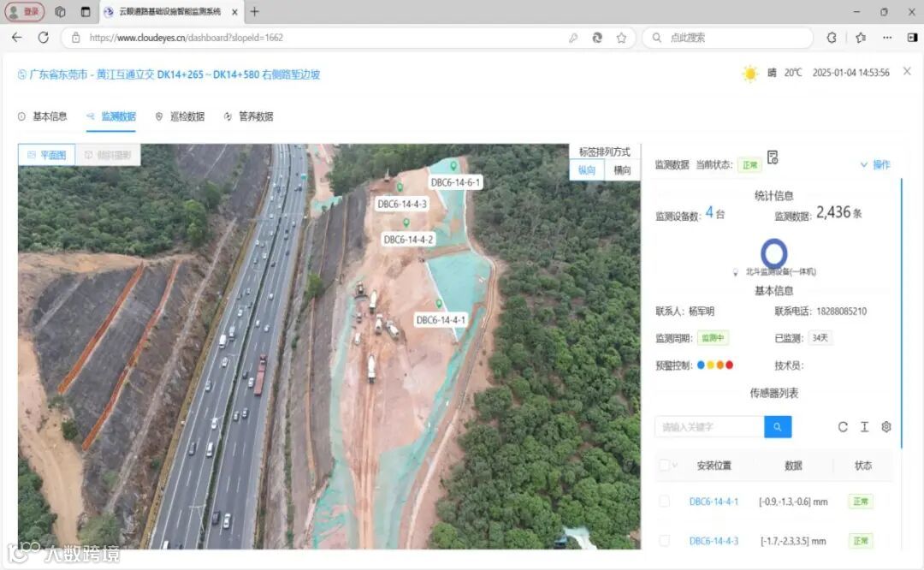924x570 pixels.
Task: Open the browser more options menu
Action: pyautogui.click(x=887, y=38)
